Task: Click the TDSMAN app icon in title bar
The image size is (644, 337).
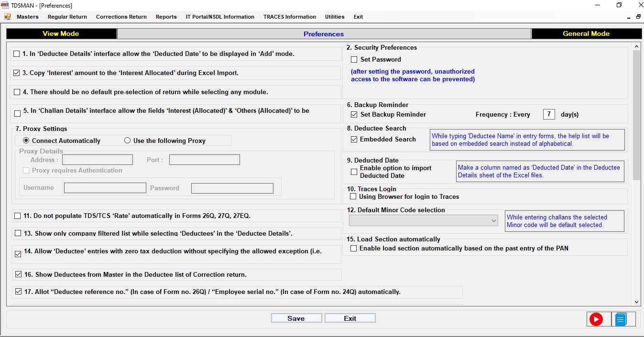Action: pos(5,5)
